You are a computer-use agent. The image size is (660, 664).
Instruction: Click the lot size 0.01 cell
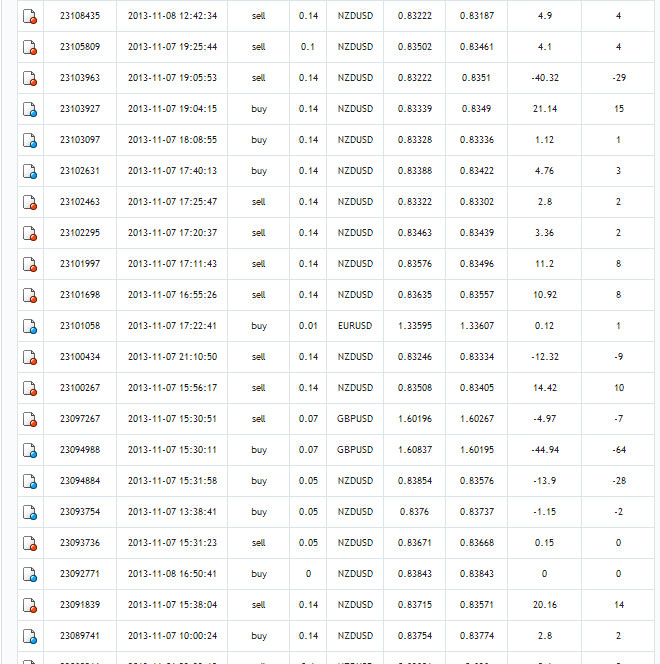click(x=308, y=326)
